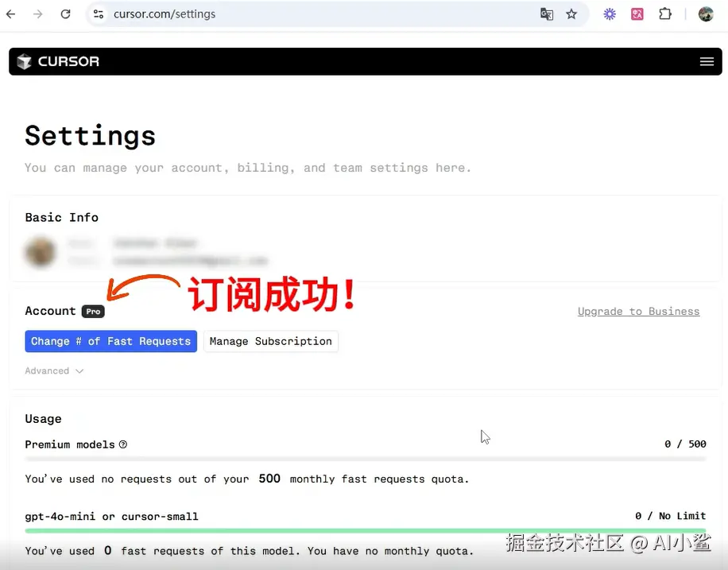Open the Google Translate page icon

click(547, 14)
